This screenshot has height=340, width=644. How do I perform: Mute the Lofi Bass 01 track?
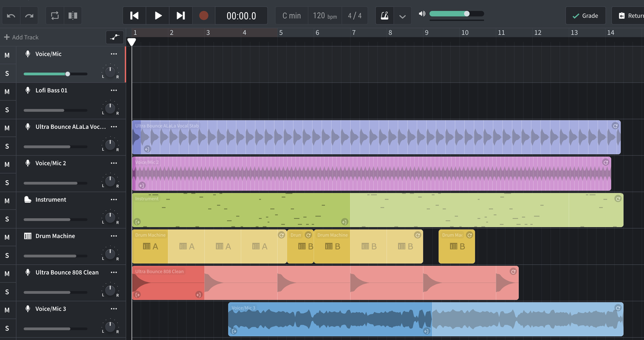(x=7, y=92)
